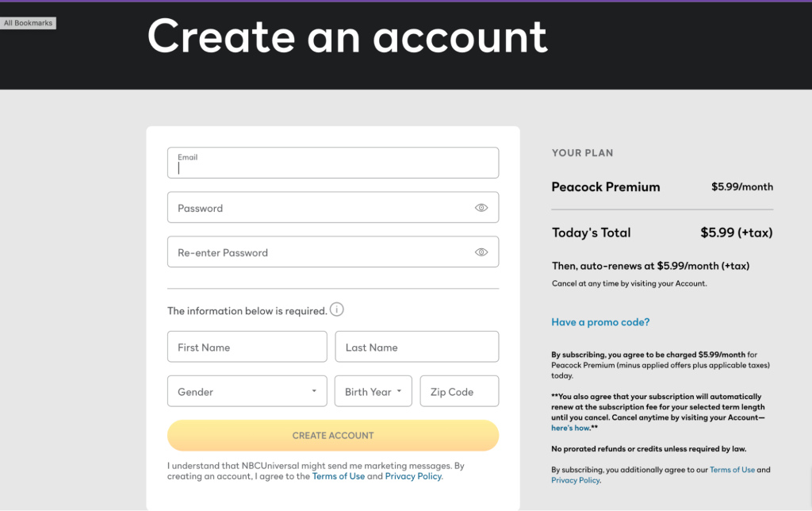Open Terms of Use link below Create Account
Viewport: 812px width, 511px height.
339,476
